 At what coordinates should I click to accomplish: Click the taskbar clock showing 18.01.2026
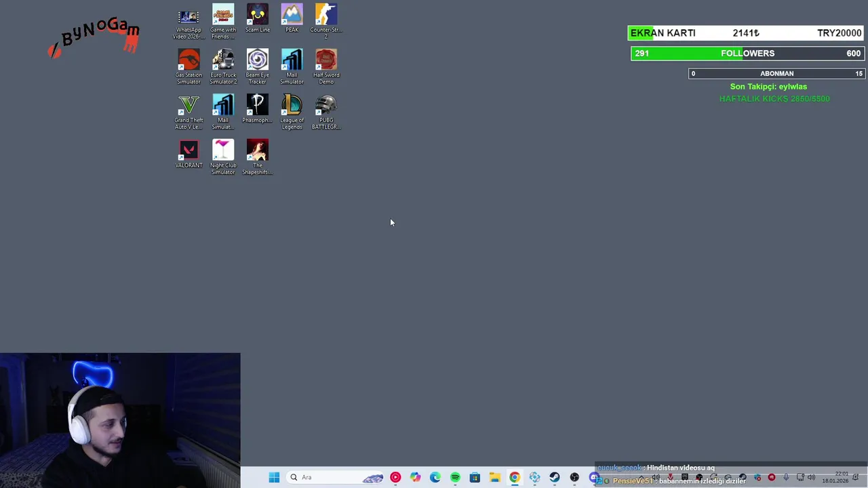tap(835, 477)
